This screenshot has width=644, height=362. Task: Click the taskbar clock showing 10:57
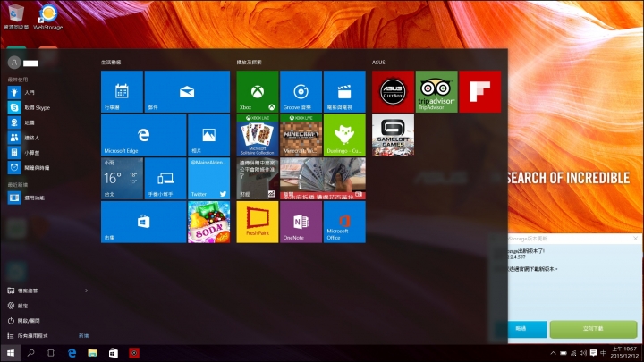point(624,352)
